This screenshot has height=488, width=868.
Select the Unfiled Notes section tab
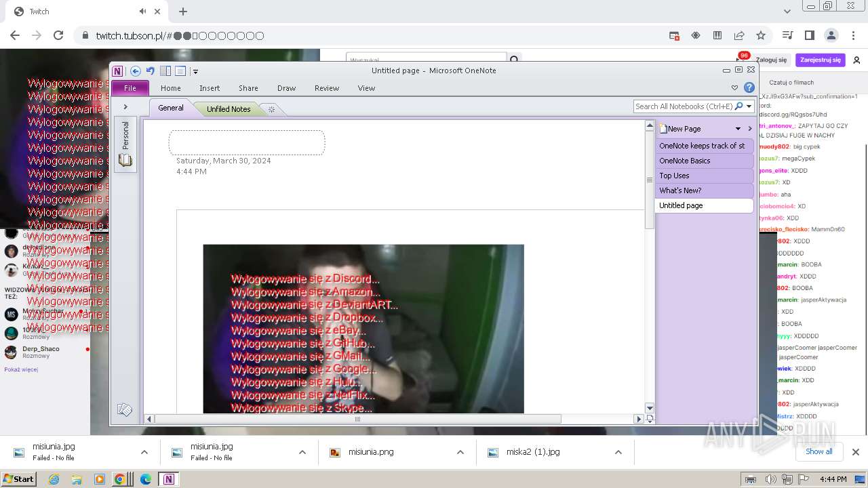tap(229, 108)
